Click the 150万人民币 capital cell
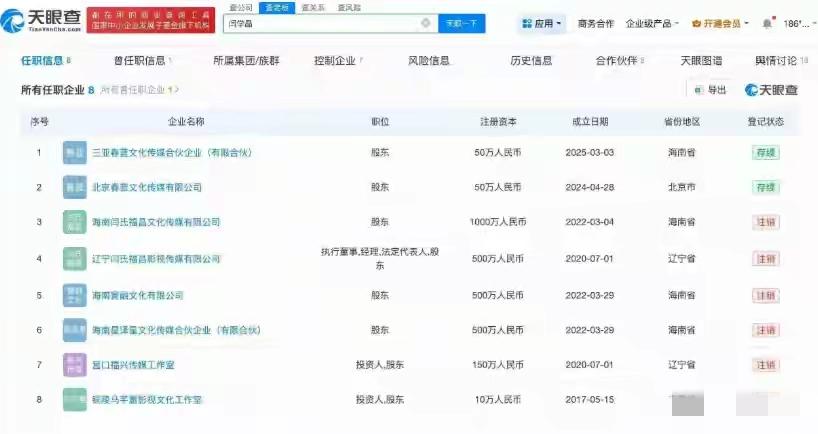The image size is (818, 434). tap(498, 365)
